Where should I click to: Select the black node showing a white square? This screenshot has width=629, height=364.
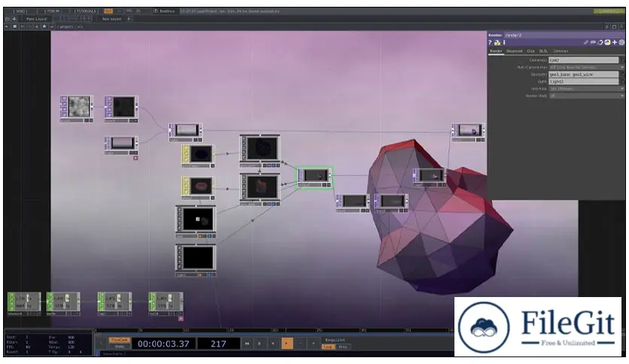(x=196, y=222)
